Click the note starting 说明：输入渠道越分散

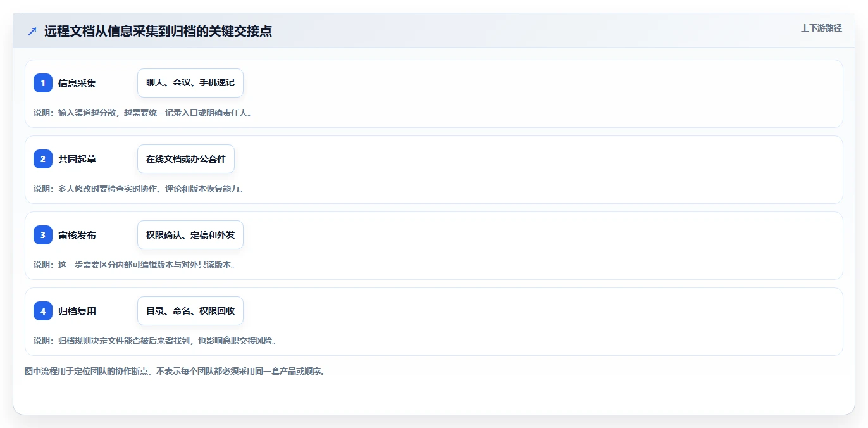point(144,113)
